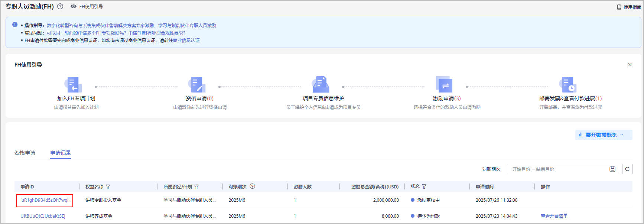This screenshot has width=644, height=224.
Task: Open application iuR1ghD9B4d5zOh7wqH
Action: pyautogui.click(x=45, y=200)
